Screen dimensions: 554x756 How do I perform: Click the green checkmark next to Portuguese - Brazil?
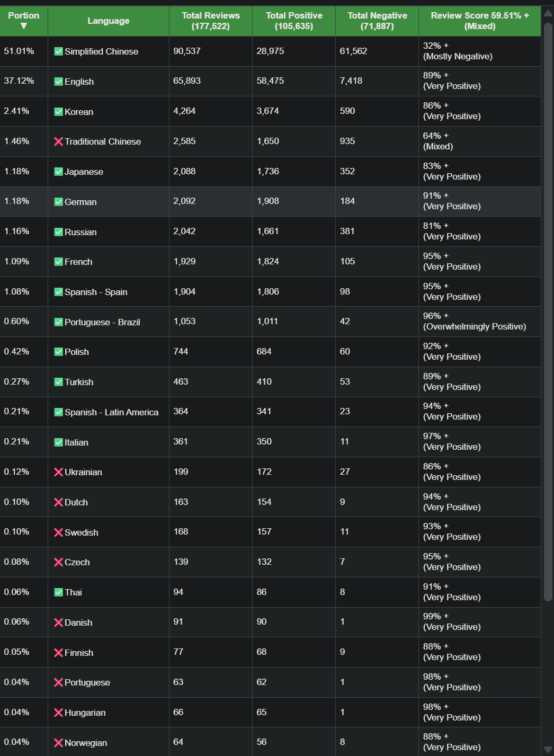point(59,322)
